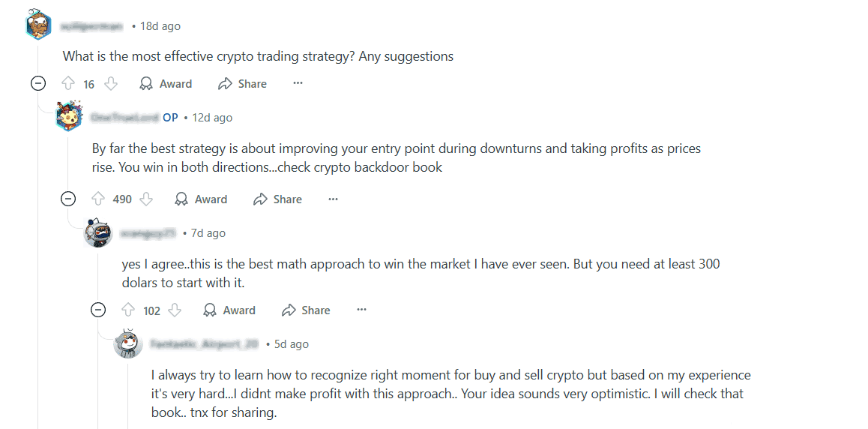The height and width of the screenshot is (429, 868).
Task: Share the comment with 102 votes
Action: 306,310
